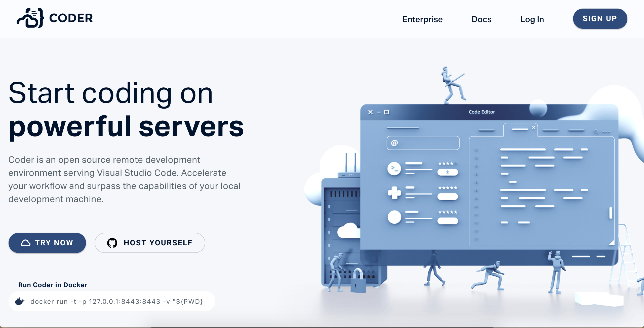Open the Enterprise page from the navigation
Viewport: 644px width, 328px height.
pyautogui.click(x=422, y=19)
